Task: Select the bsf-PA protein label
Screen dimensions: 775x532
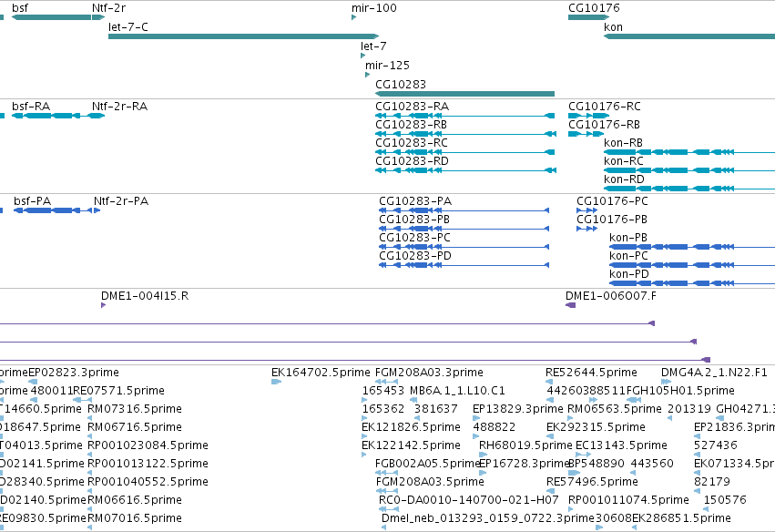Action: (x=32, y=201)
